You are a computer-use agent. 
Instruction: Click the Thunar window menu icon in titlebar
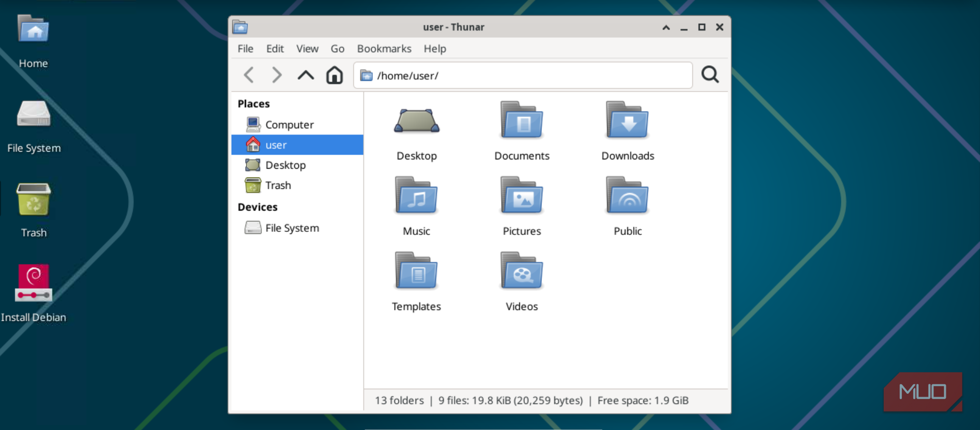(x=240, y=27)
